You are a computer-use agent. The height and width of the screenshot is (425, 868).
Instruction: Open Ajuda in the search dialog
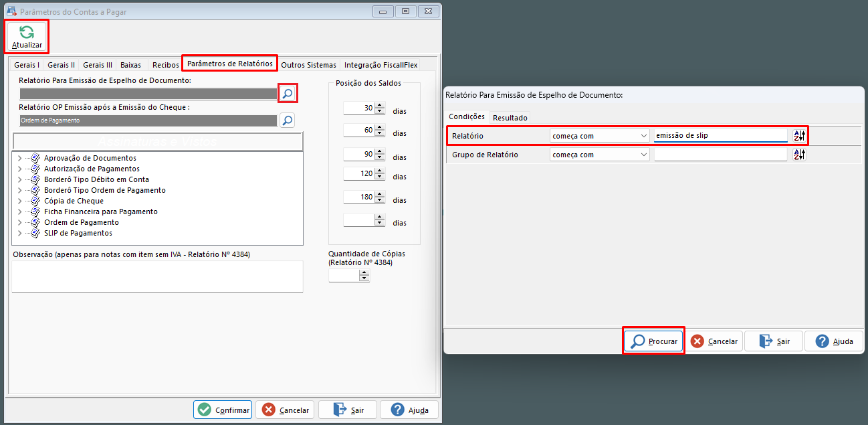pyautogui.click(x=834, y=341)
